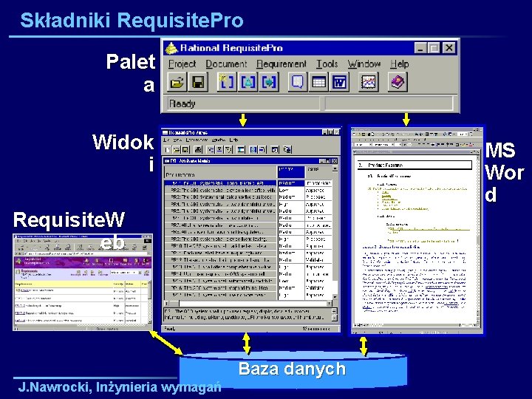Click the pyramid icon in RequisitePro title bar
Viewport: 532px width, 399px height.
[x=171, y=48]
